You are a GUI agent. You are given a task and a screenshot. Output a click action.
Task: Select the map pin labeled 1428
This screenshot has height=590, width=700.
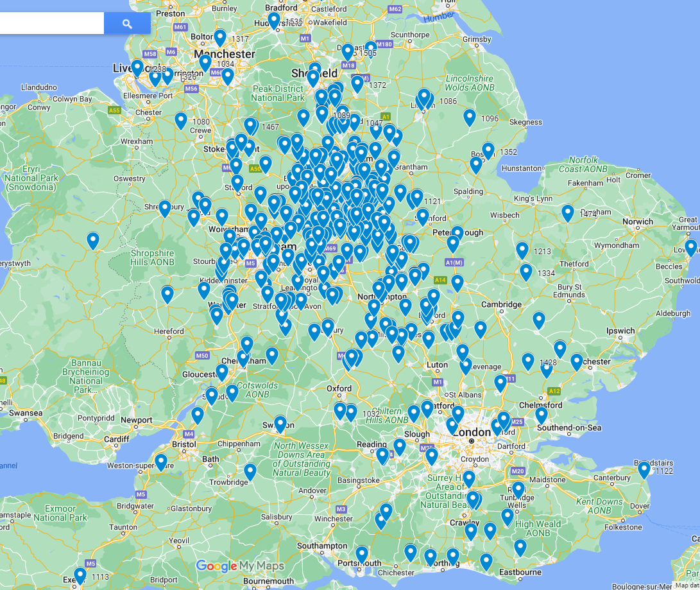[528, 362]
